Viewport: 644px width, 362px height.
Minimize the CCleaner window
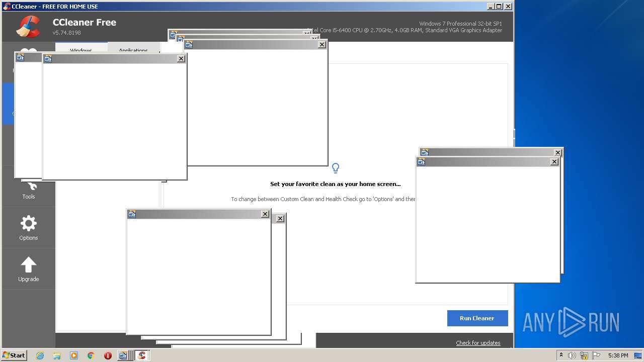[491, 7]
